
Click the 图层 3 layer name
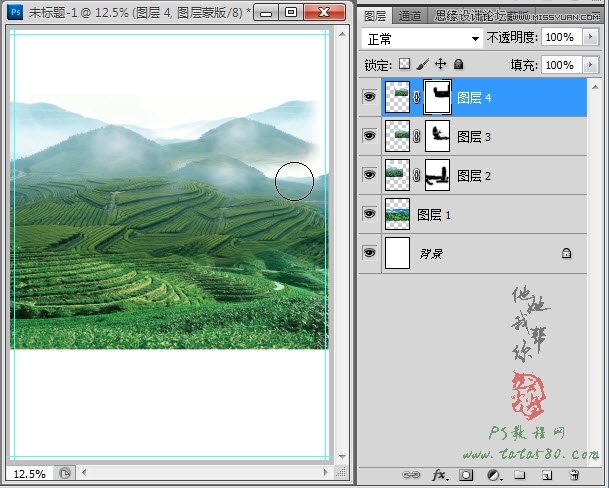click(x=474, y=137)
